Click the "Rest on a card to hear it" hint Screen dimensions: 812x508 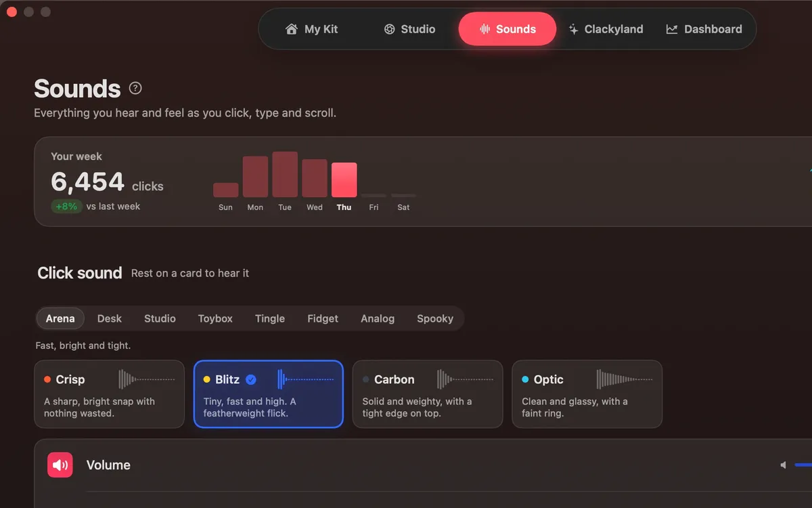[190, 273]
